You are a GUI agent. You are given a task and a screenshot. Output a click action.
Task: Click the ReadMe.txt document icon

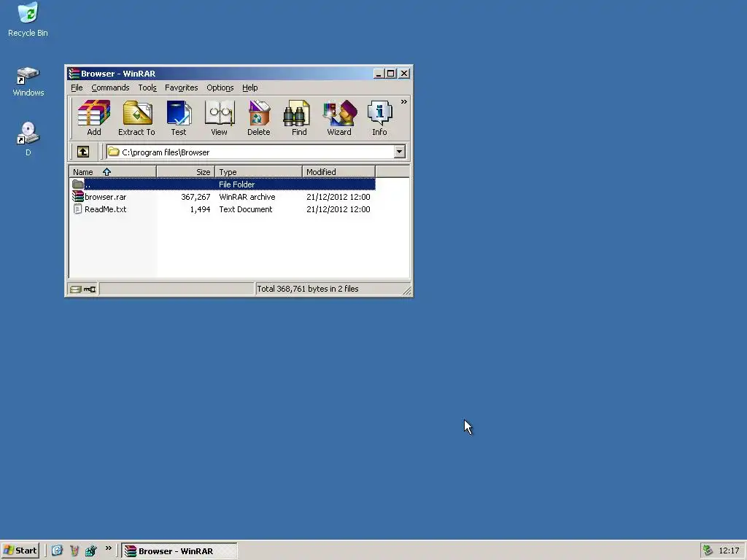coord(77,209)
